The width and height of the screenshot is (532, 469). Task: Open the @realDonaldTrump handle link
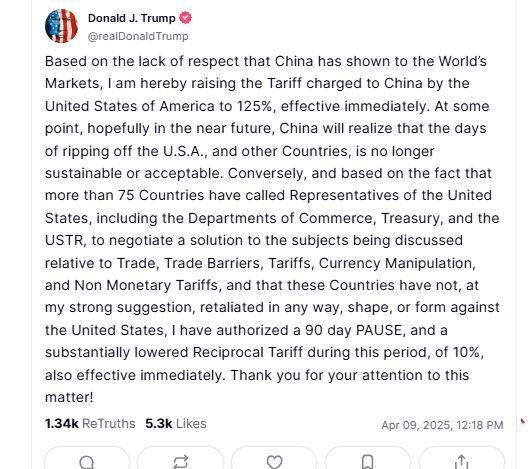pyautogui.click(x=138, y=36)
